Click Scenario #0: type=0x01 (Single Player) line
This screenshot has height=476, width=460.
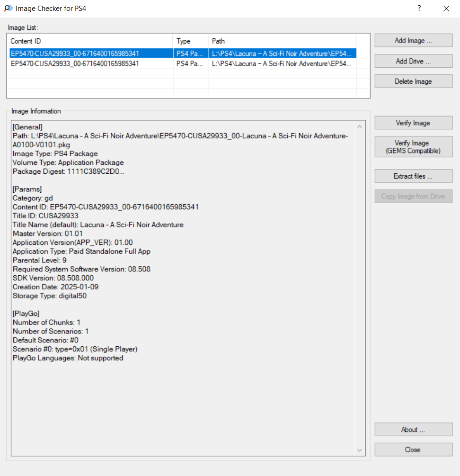tap(75, 349)
